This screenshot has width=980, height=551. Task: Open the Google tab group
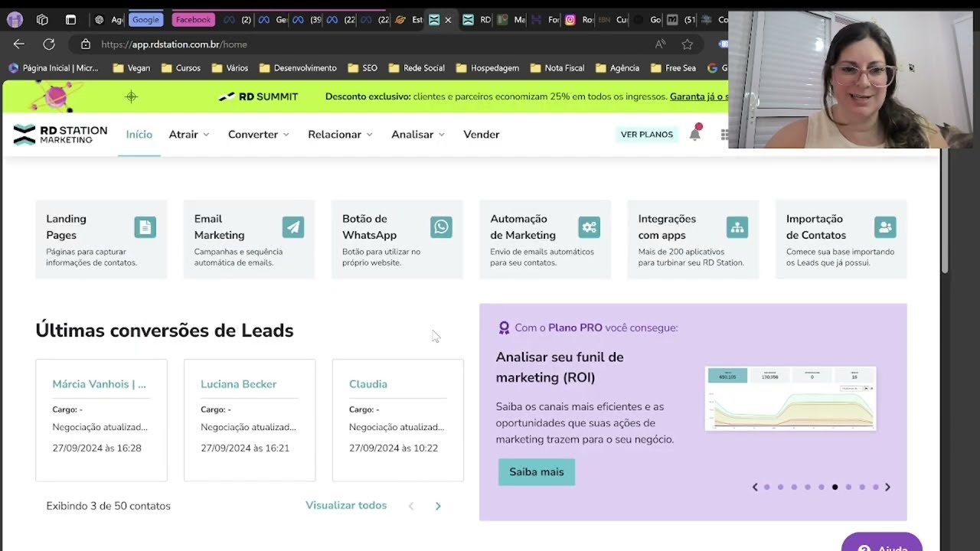tap(145, 20)
